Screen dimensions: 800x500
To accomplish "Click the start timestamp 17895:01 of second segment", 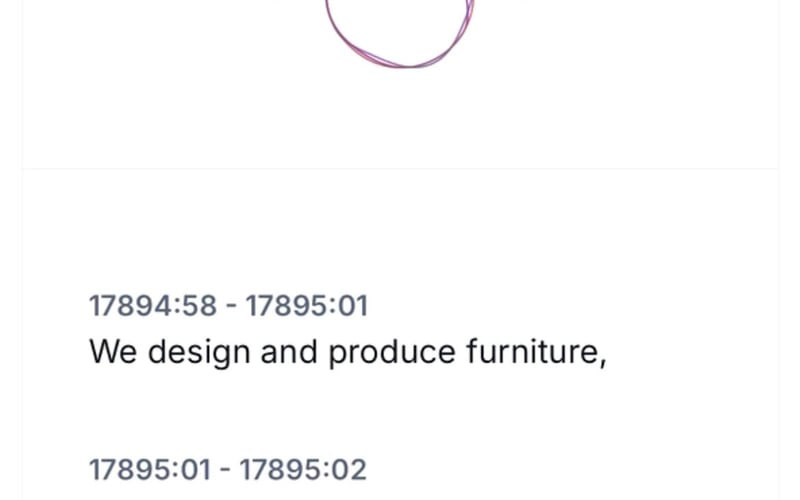I will pos(150,470).
